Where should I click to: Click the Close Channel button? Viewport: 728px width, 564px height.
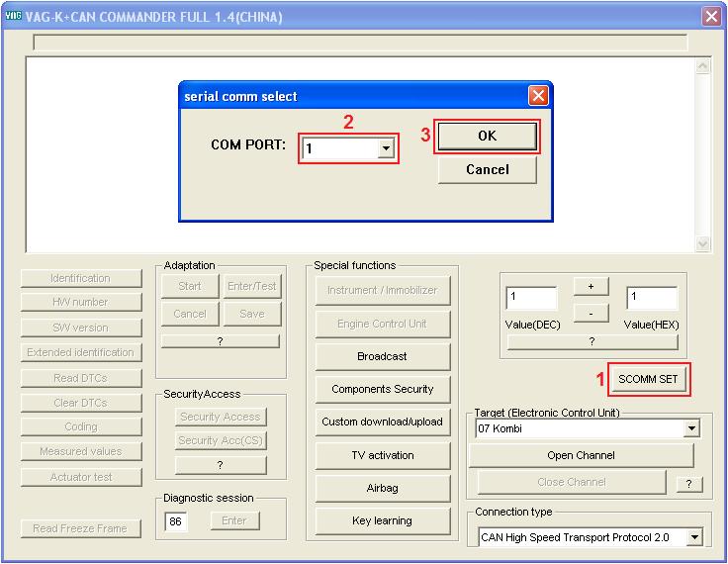pyautogui.click(x=572, y=482)
